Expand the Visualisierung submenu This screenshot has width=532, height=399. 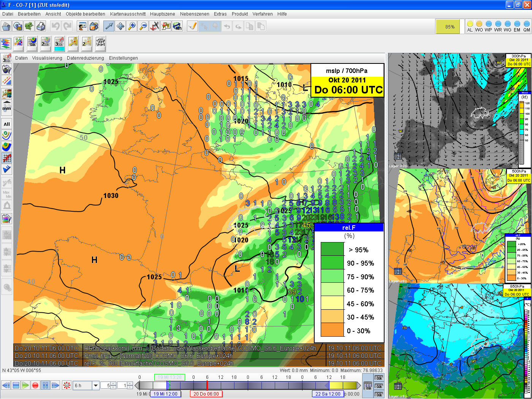[47, 58]
